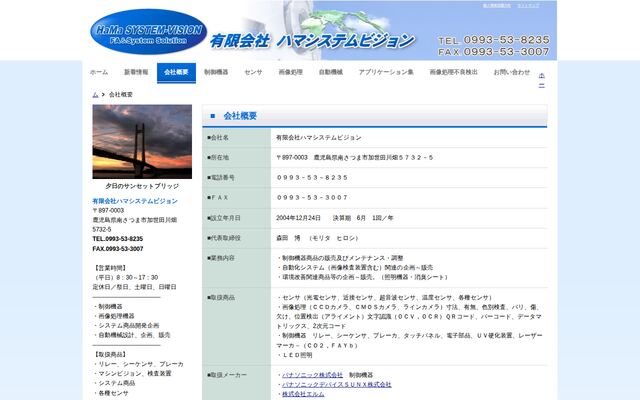
Task: Click the 【営業時間】 sidebar heading
Action: [110, 268]
